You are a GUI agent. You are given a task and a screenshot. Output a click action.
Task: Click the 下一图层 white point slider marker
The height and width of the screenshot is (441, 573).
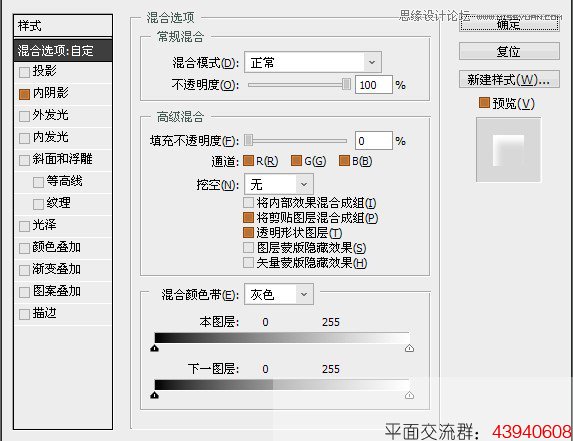point(409,395)
